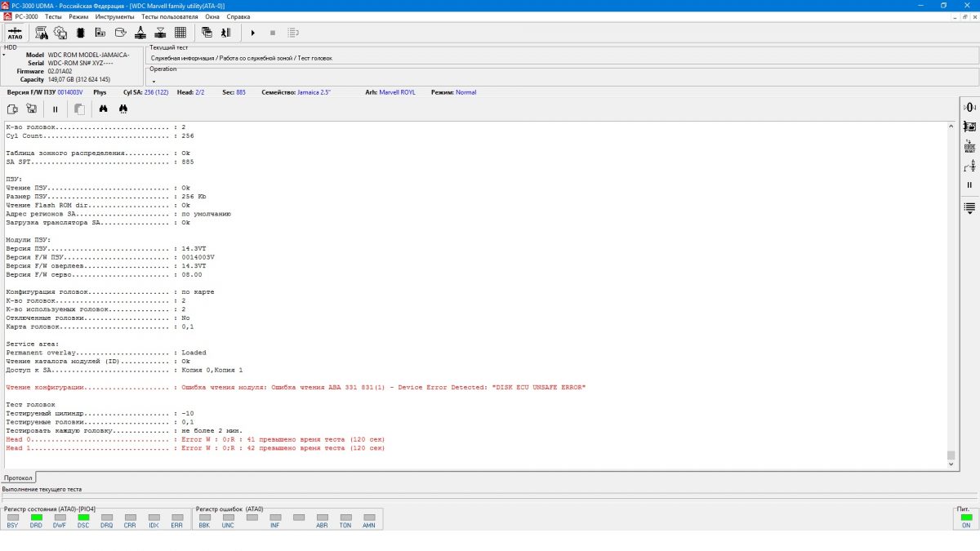This screenshot has width=980, height=551.
Task: Click the exit running-man toolbar icon
Action: 226,33
